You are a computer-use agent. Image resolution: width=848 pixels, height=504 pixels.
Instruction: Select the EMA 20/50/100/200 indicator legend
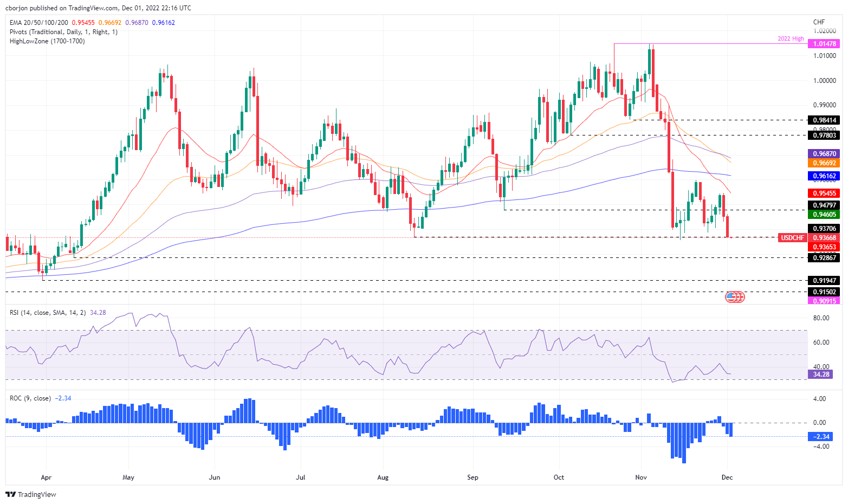point(39,23)
